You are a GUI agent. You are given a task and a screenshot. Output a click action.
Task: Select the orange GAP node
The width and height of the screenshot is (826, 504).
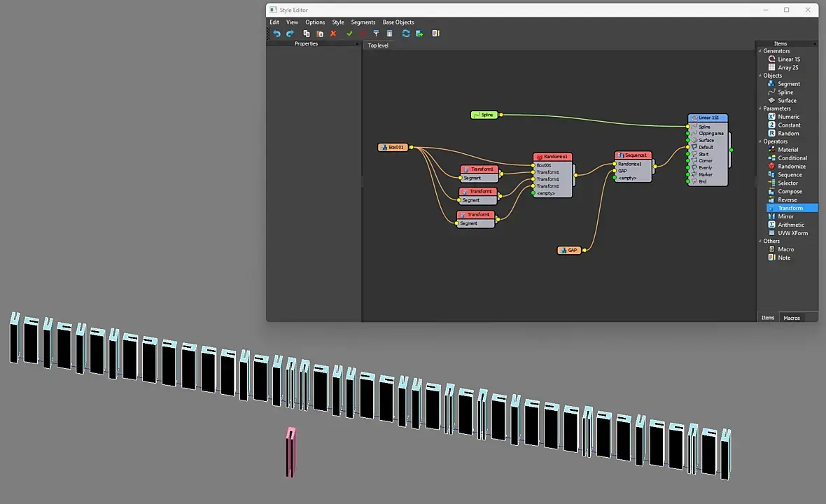pos(569,250)
